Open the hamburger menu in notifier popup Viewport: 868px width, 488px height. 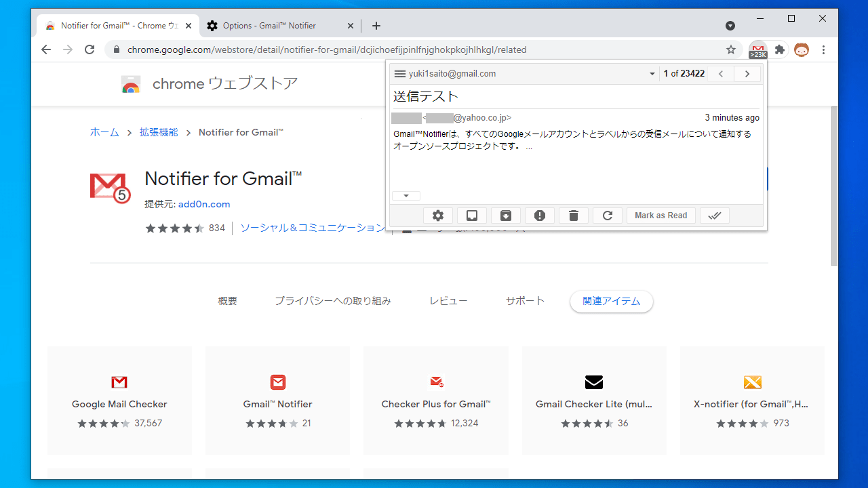(x=400, y=74)
